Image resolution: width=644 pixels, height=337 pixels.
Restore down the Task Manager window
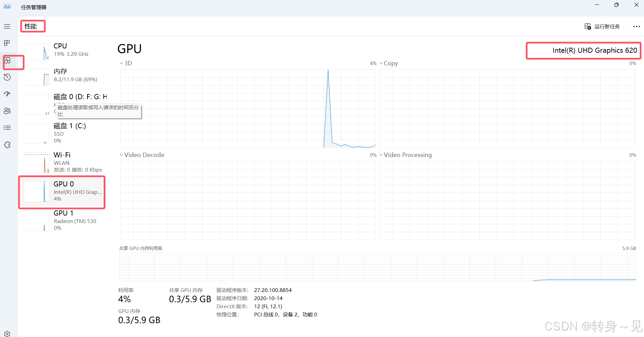tap(617, 5)
